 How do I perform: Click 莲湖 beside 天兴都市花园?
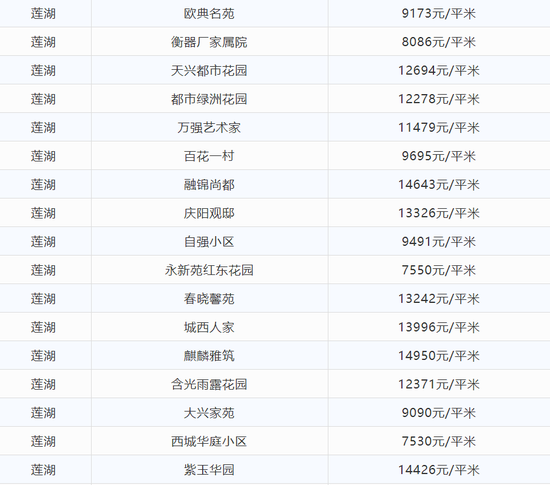click(43, 71)
